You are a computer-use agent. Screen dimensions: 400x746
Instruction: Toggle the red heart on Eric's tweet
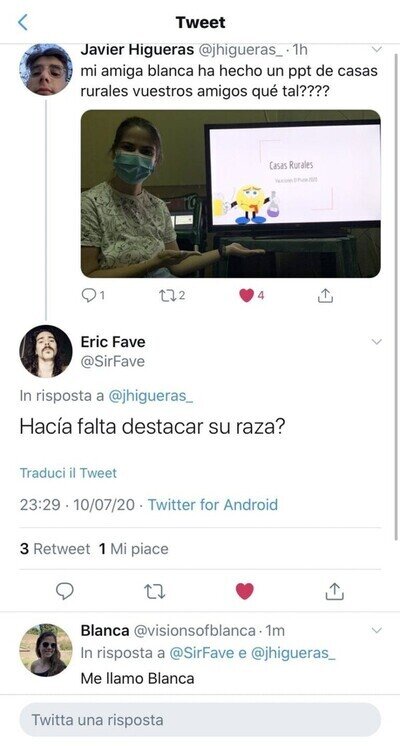pos(244,591)
